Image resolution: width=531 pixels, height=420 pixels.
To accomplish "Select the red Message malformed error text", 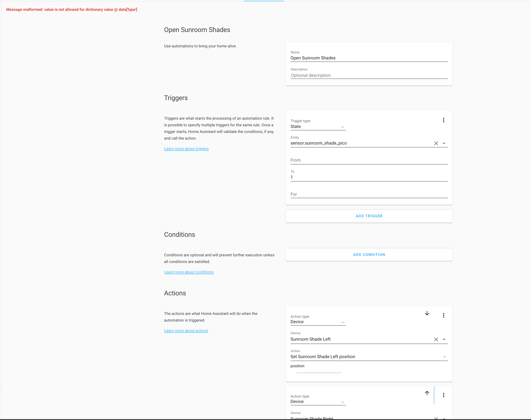I will click(x=72, y=9).
